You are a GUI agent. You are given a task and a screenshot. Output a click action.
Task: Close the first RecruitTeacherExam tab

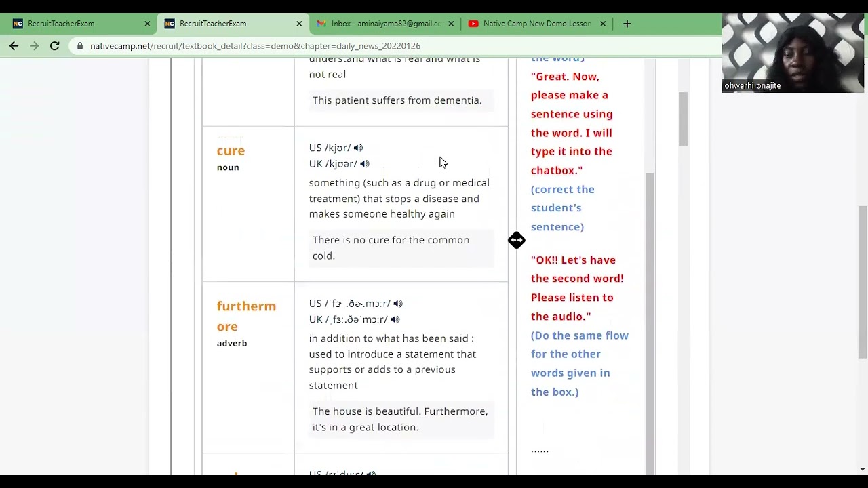pyautogui.click(x=147, y=24)
